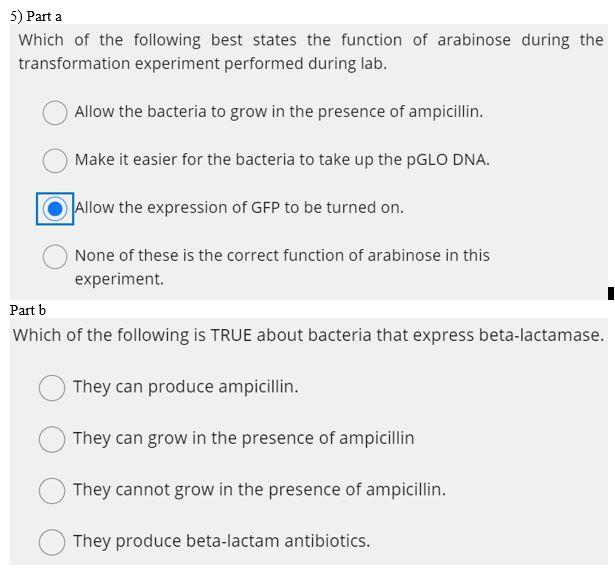Click the arabinose function question text
The height and width of the screenshot is (572, 615).
311,52
